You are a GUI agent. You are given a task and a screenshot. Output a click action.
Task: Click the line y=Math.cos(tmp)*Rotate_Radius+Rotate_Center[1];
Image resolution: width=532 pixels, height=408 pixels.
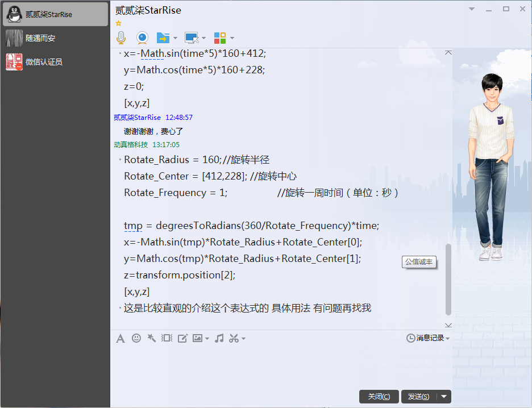click(x=242, y=259)
